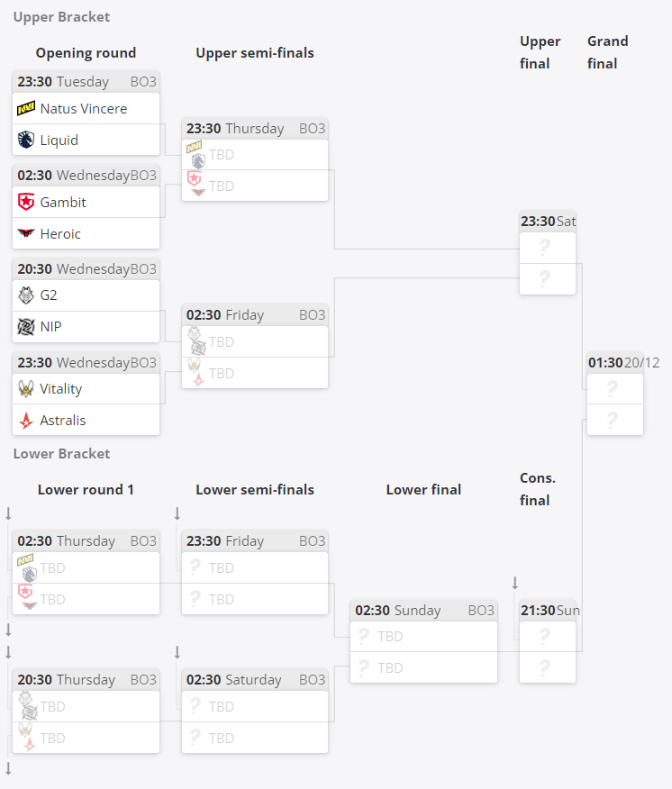The height and width of the screenshot is (789, 672).
Task: Open the Astralis team link
Action: 63,420
